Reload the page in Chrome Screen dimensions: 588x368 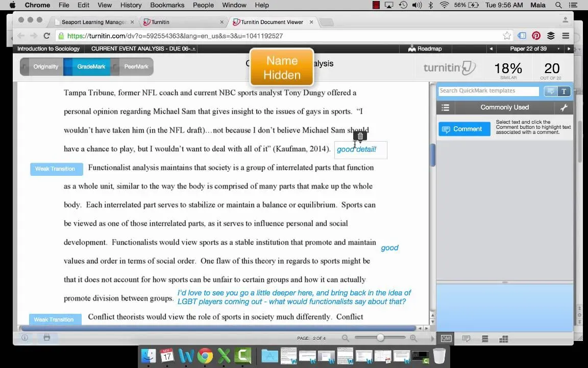click(47, 36)
